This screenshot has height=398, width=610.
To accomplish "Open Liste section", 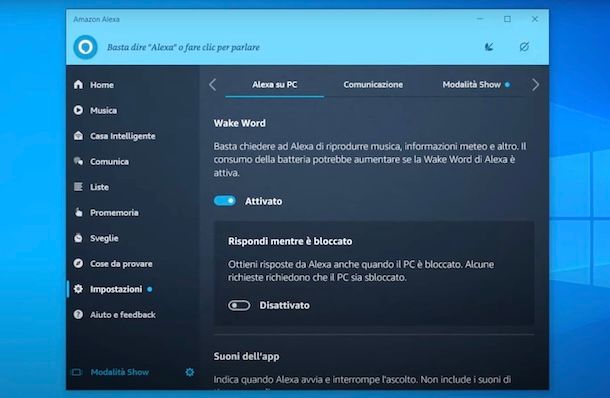I will pos(100,187).
